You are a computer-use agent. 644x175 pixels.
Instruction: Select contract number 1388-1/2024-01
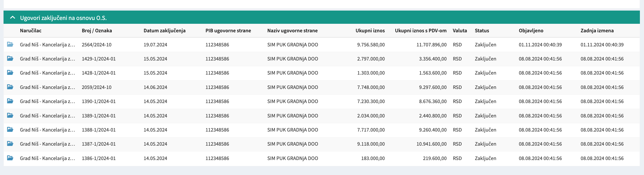coord(99,130)
